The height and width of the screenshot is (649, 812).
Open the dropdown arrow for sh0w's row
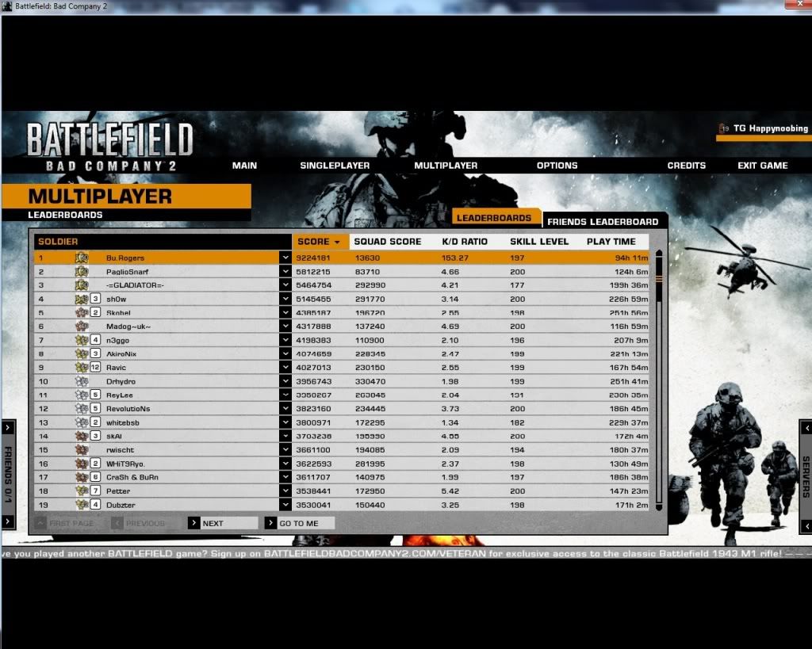[285, 299]
